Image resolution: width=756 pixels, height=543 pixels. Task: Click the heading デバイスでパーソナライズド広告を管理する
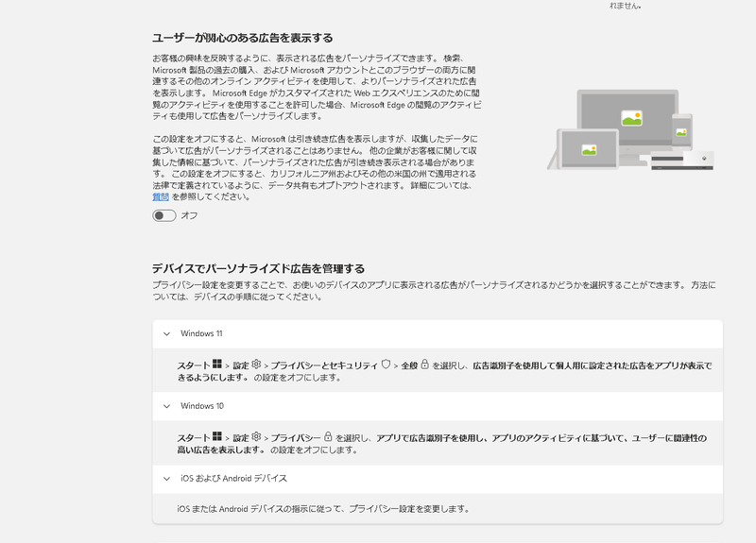tap(258, 268)
